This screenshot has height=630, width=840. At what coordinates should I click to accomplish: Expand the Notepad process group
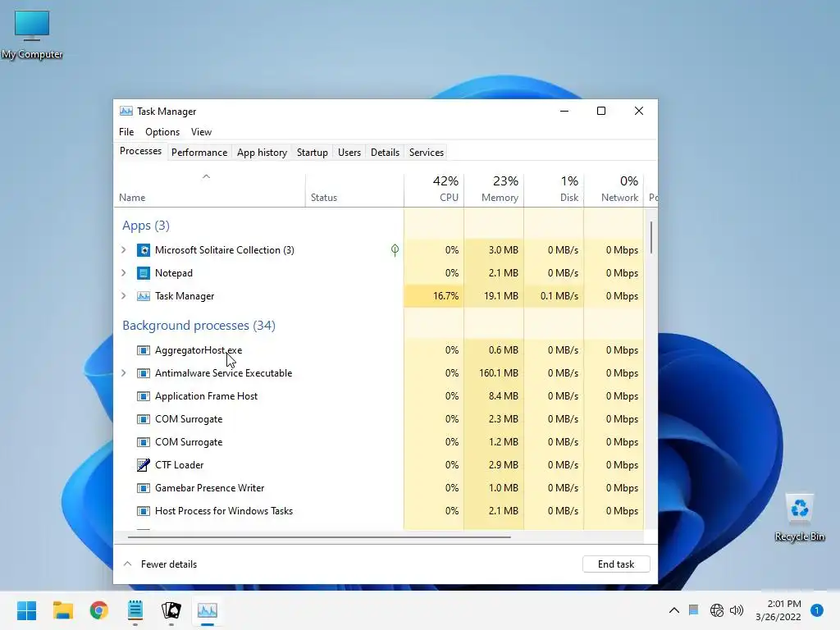coord(124,273)
